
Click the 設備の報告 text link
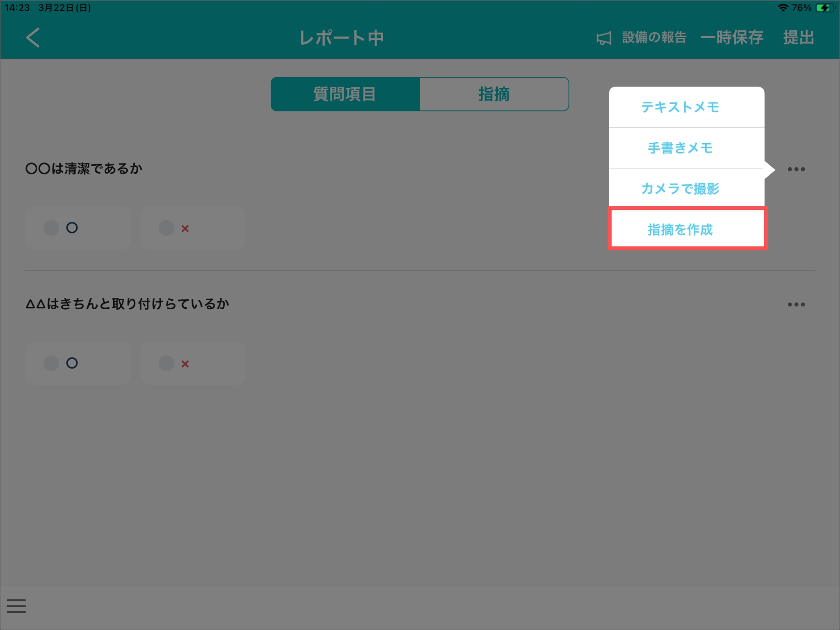coord(654,38)
